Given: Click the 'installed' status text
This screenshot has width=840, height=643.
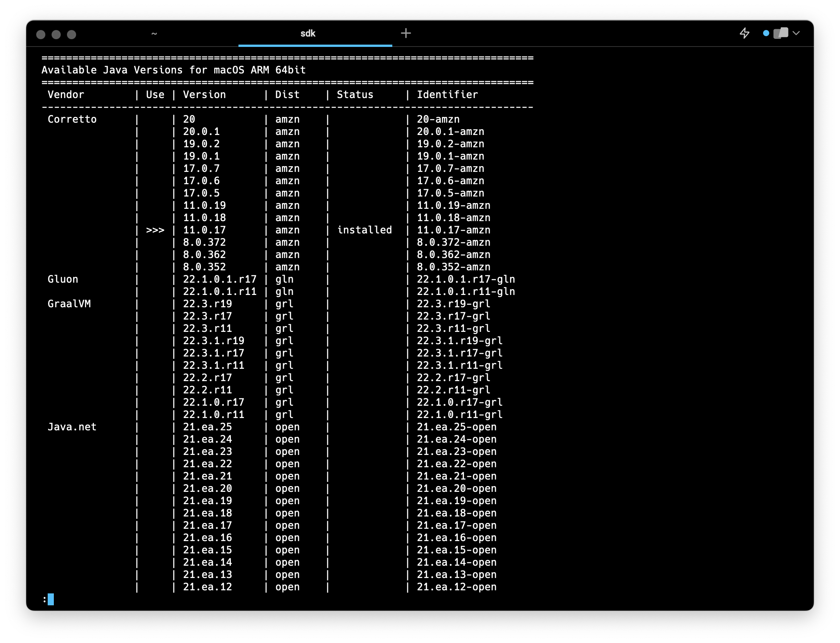Looking at the screenshot, I should [x=364, y=230].
